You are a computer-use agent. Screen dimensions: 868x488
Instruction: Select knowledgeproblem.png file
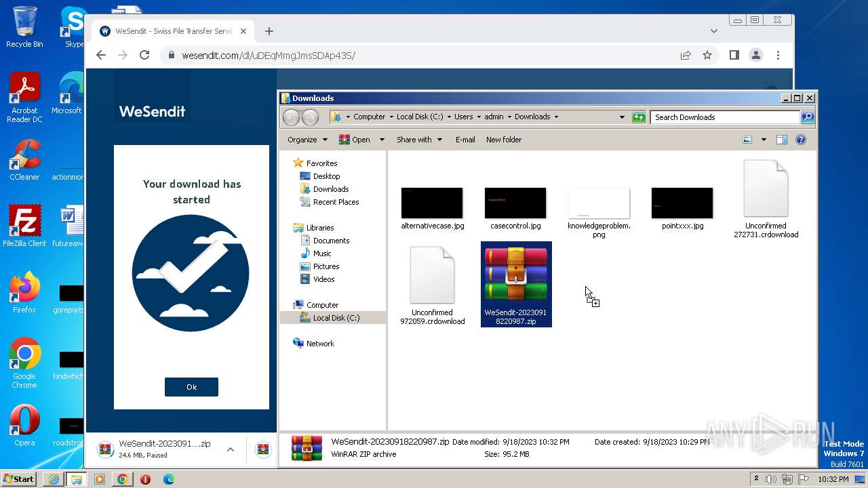coord(599,213)
